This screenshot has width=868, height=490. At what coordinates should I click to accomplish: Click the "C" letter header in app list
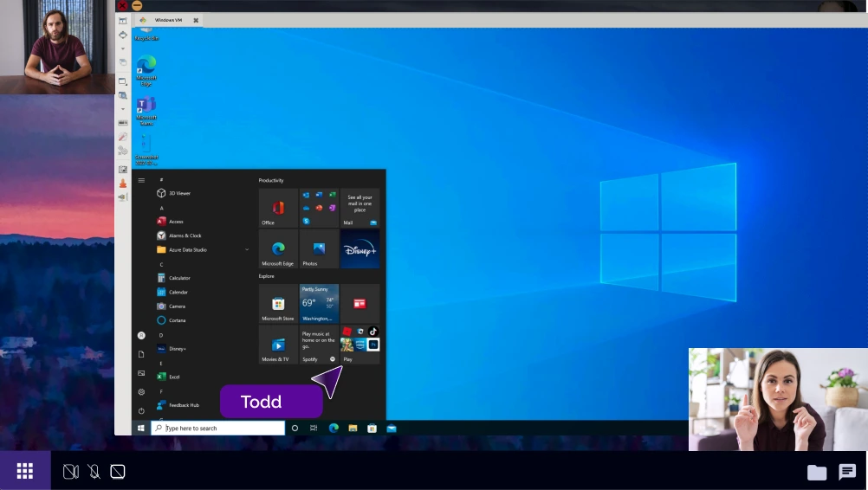click(162, 264)
